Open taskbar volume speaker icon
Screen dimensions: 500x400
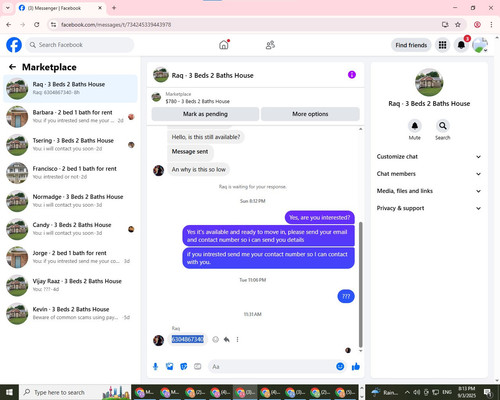417,392
